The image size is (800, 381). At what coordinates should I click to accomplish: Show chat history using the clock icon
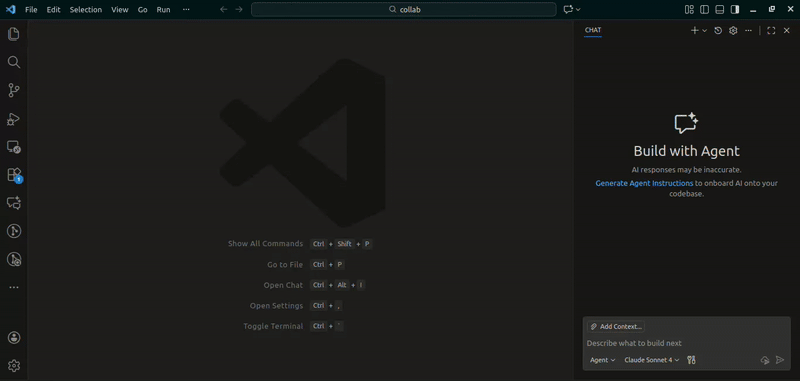pos(718,31)
